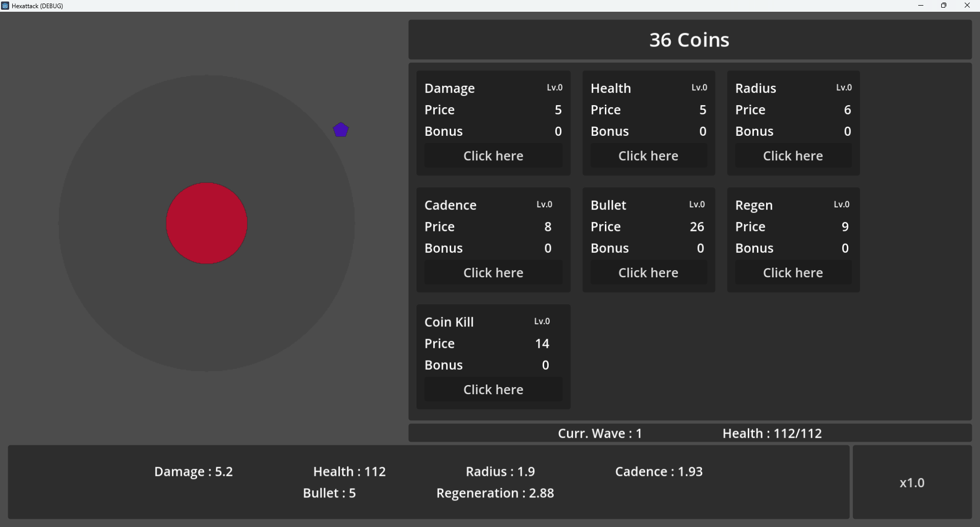Buy the Damage upgrade with Click here
The width and height of the screenshot is (980, 527).
[493, 156]
